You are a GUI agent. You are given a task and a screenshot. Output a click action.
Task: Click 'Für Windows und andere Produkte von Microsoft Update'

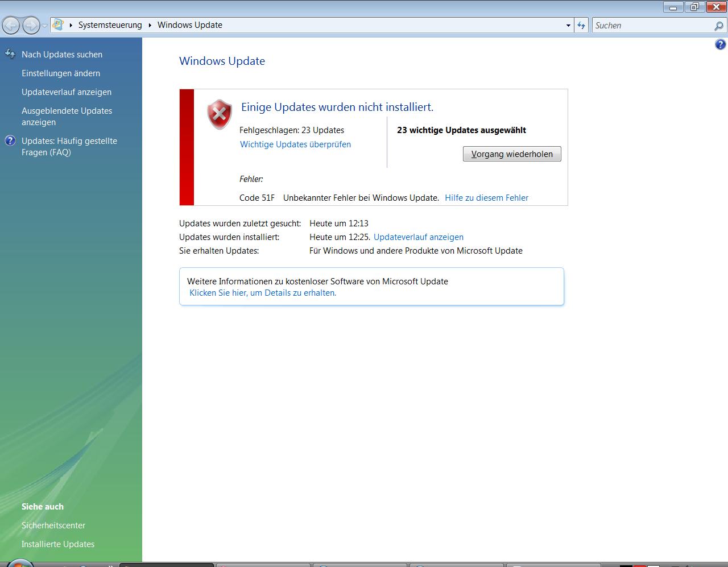416,251
